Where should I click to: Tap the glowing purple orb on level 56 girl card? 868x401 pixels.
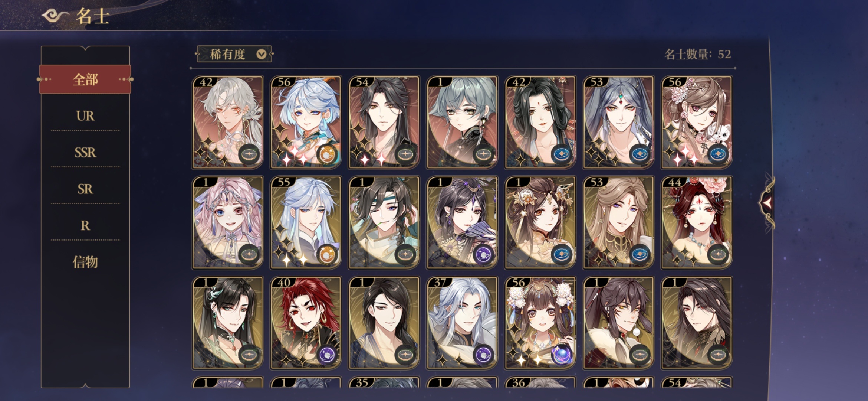click(x=562, y=355)
